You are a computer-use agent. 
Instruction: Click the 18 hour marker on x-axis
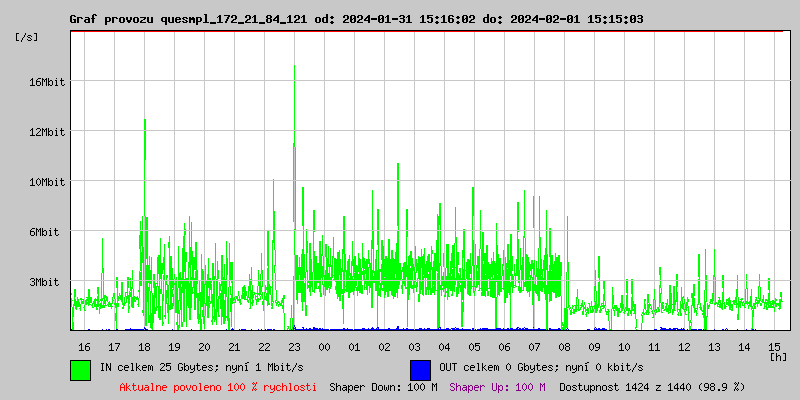(x=144, y=346)
